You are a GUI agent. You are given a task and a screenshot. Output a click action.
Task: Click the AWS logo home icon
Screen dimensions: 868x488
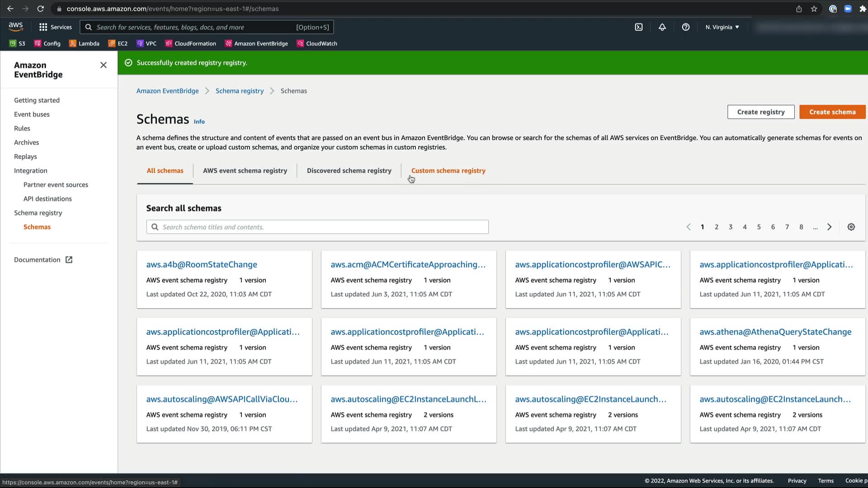(x=16, y=27)
